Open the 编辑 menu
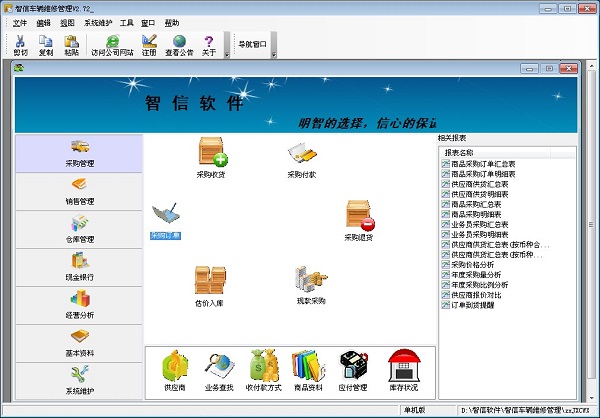The width and height of the screenshot is (600, 418). (43, 23)
